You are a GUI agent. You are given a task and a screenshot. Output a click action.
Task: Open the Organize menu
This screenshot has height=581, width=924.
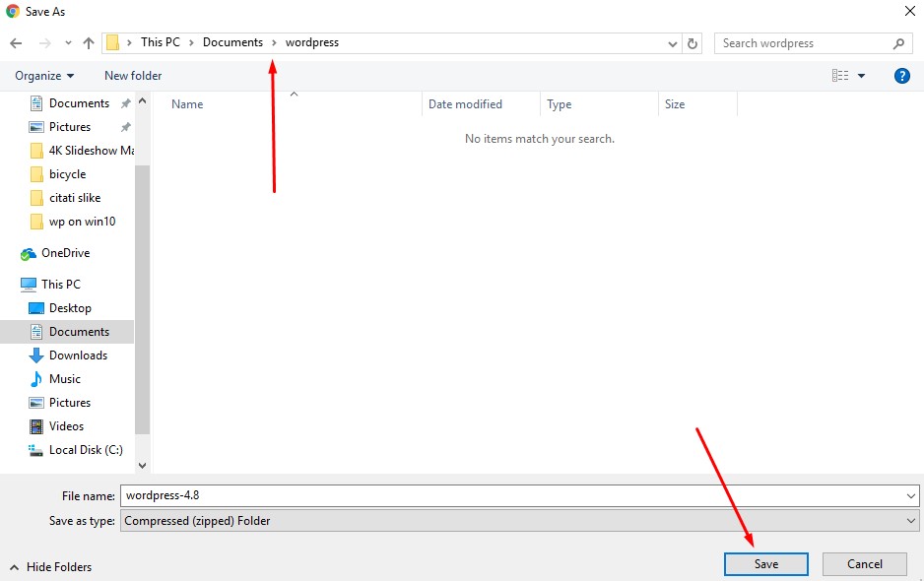point(44,76)
